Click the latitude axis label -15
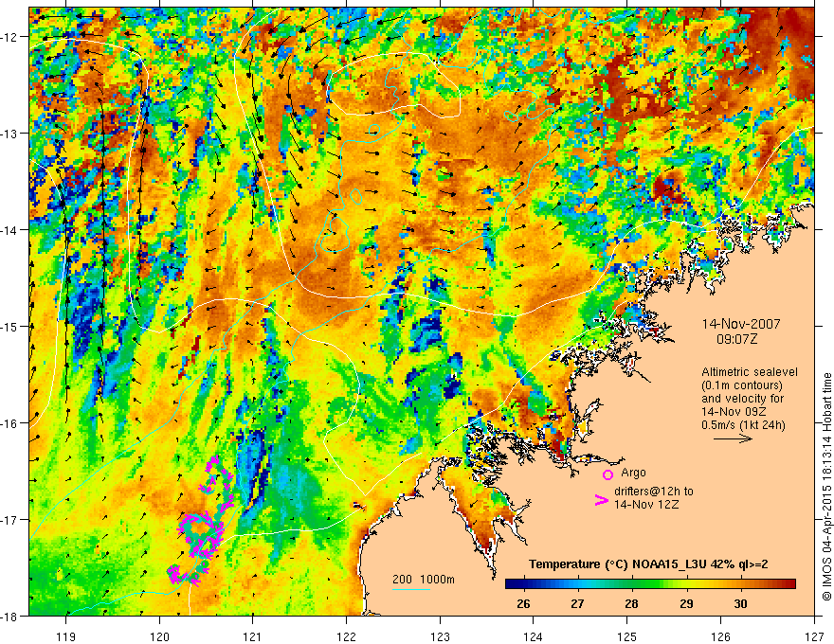This screenshot has width=834, height=644. (11, 326)
